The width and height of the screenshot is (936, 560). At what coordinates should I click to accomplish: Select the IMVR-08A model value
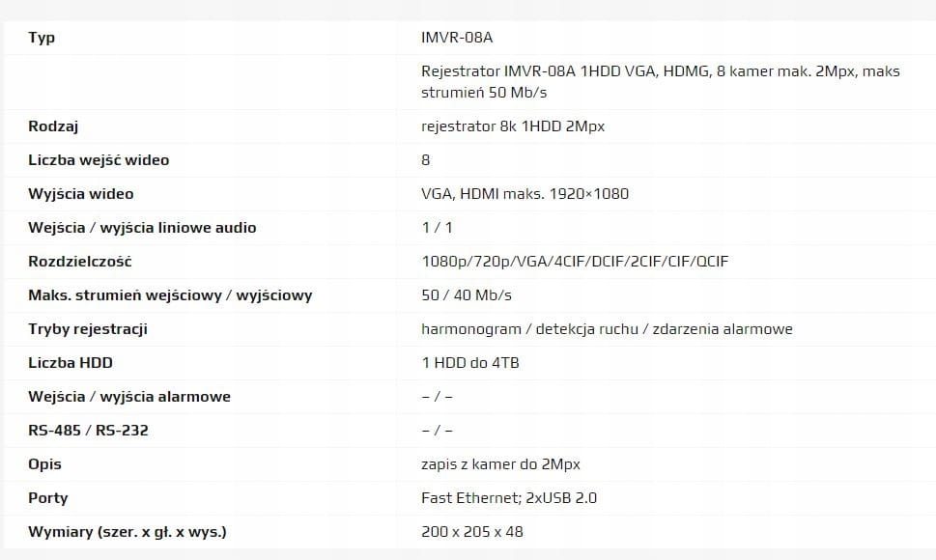pos(458,38)
